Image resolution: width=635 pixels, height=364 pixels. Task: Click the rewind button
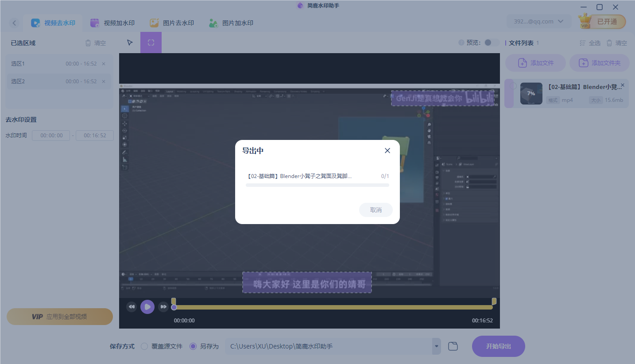(x=132, y=306)
